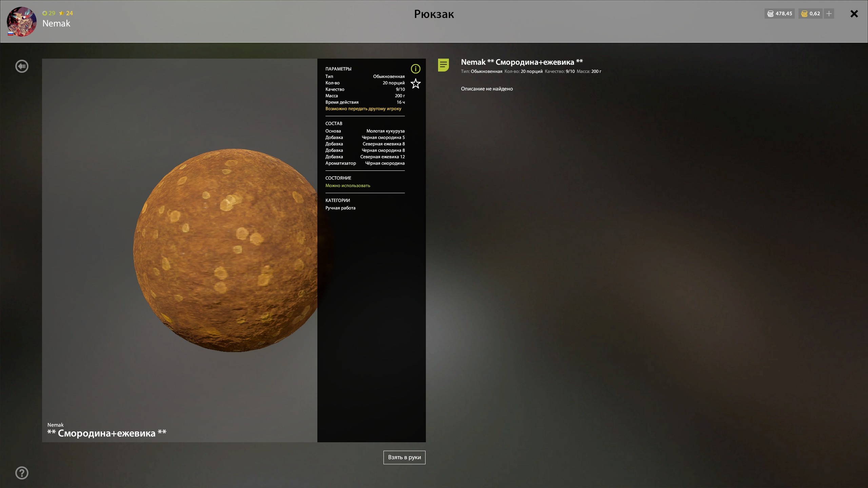Click the gold coins balance 0,62

coord(810,14)
